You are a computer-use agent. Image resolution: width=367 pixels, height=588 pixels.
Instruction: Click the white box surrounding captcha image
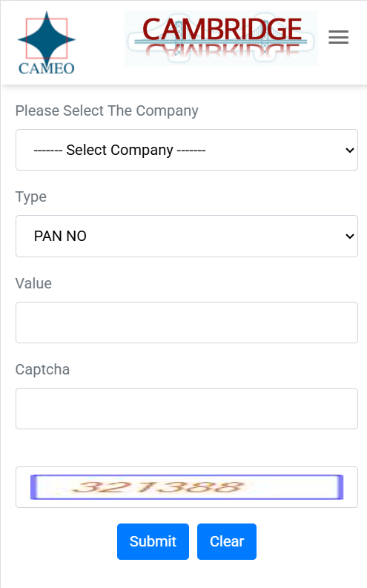pos(187,487)
